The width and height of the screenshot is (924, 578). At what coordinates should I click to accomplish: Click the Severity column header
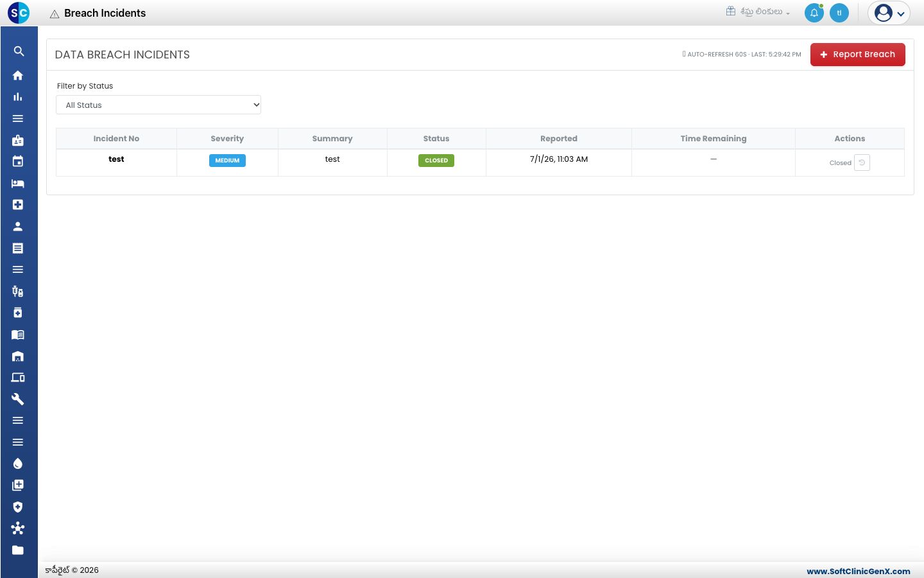[x=227, y=139]
